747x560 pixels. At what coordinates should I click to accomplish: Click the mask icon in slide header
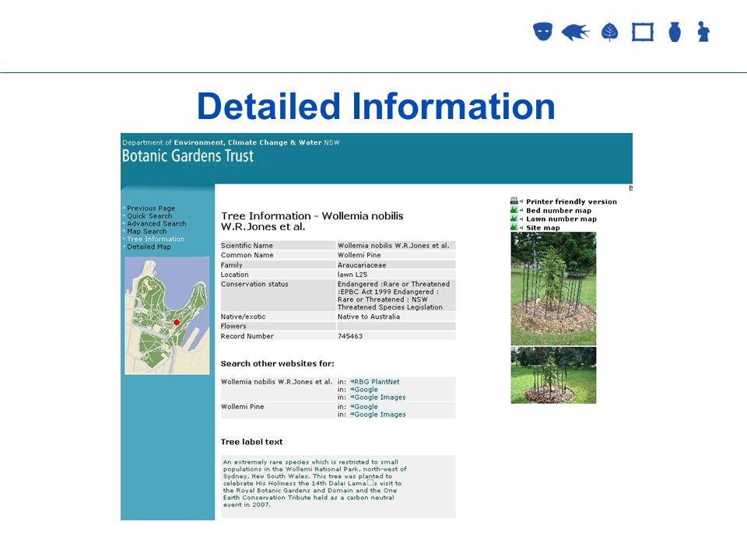542,32
